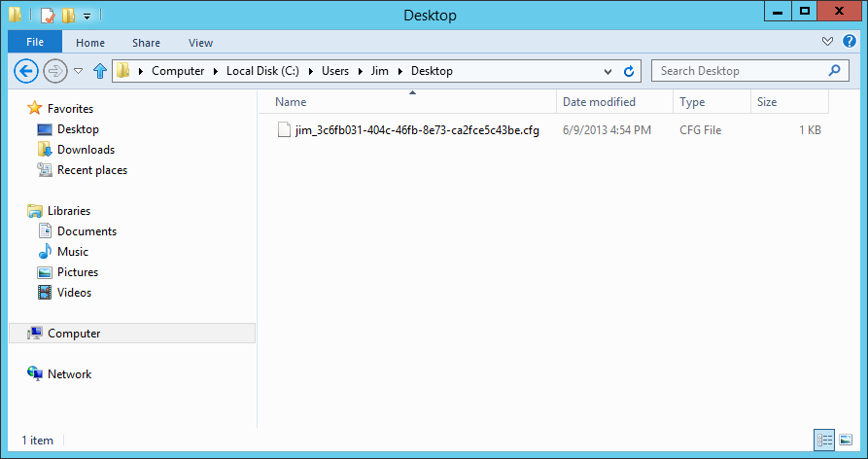
Task: Click the CFG File type cell
Action: point(700,130)
